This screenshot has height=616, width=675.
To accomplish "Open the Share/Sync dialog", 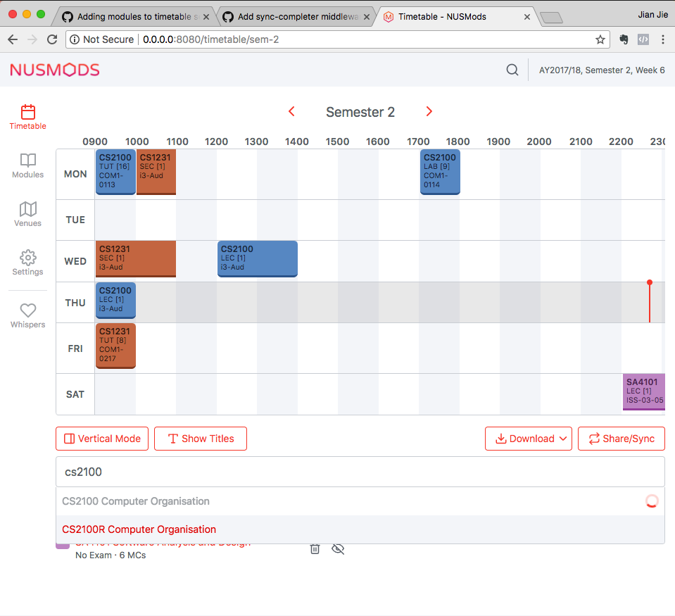I will (x=622, y=438).
